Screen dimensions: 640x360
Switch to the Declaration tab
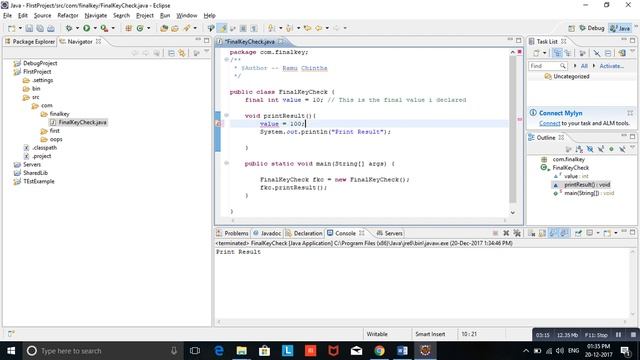pyautogui.click(x=304, y=233)
